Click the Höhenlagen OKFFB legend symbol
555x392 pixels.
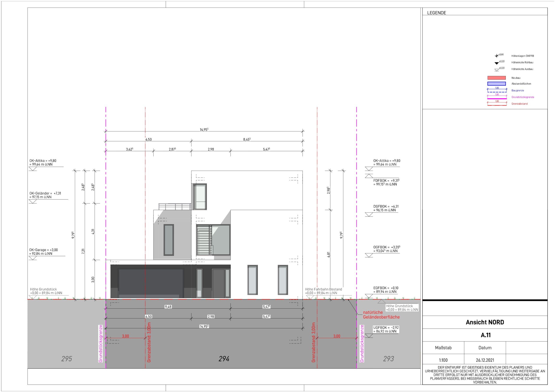click(x=496, y=56)
